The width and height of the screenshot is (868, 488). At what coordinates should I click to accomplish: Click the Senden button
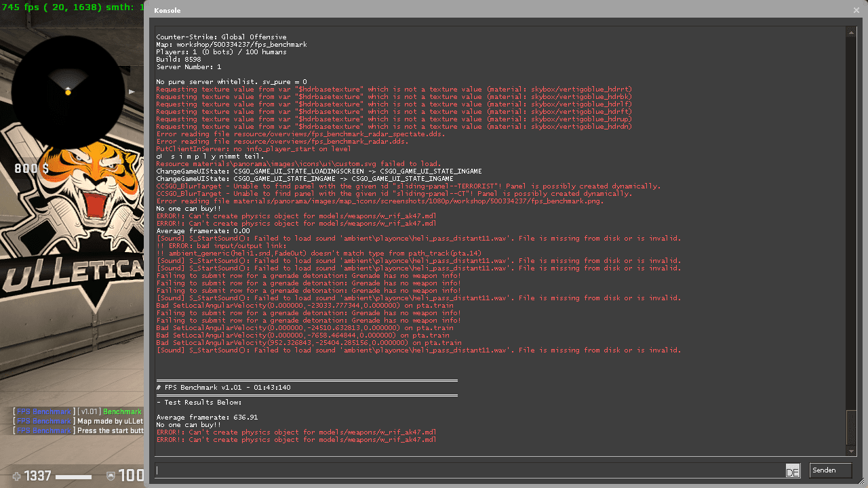[830, 470]
